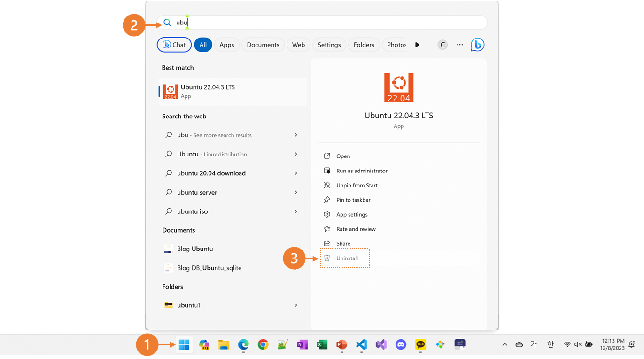Click in the search text field
This screenshot has height=359, width=644.
(322, 23)
